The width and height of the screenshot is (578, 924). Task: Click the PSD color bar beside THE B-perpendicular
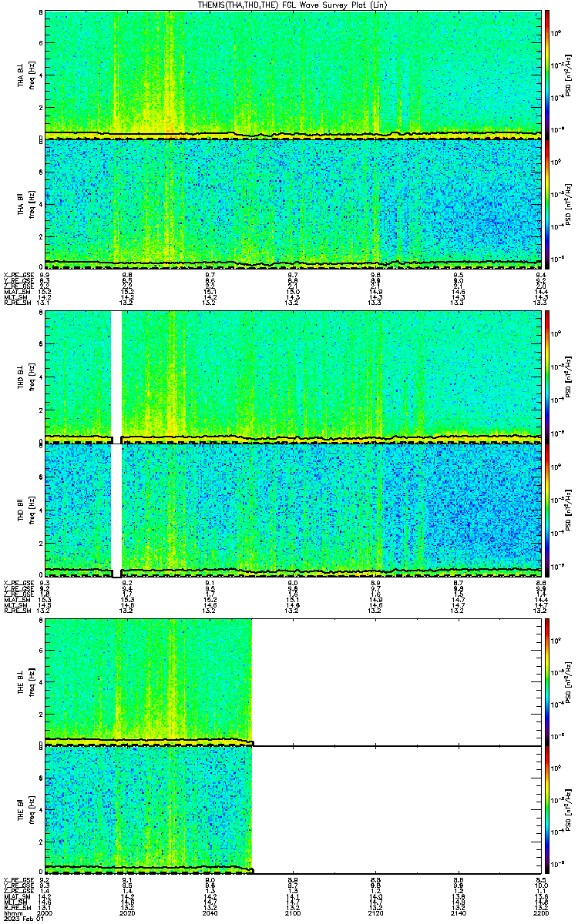coord(547,681)
